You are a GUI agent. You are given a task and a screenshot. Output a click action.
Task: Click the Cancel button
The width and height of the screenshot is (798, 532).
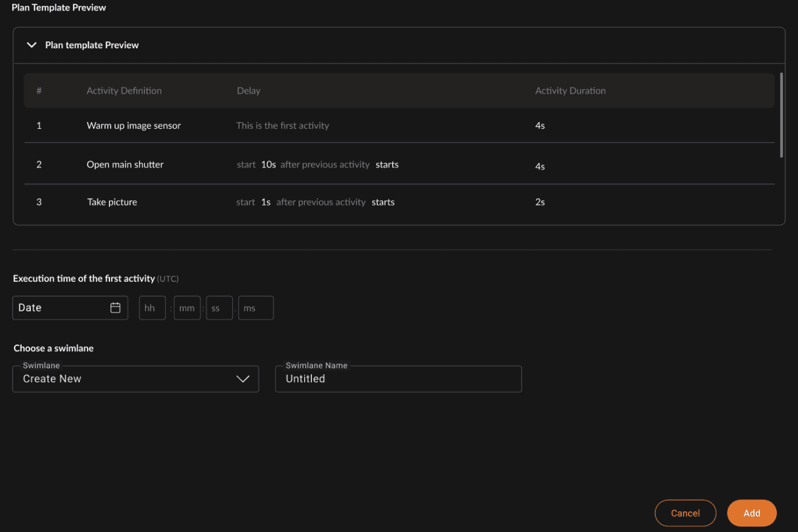click(686, 513)
